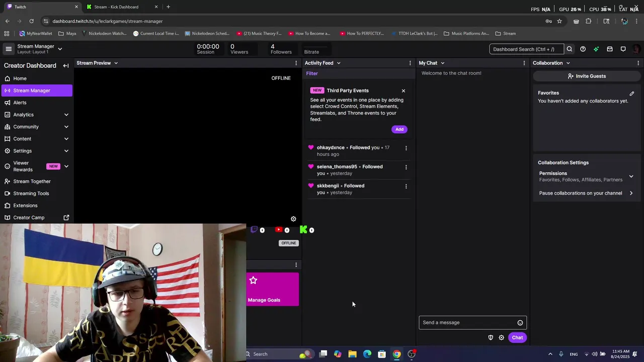644x362 pixels.
Task: Click the Send a message field
Action: tap(473, 323)
